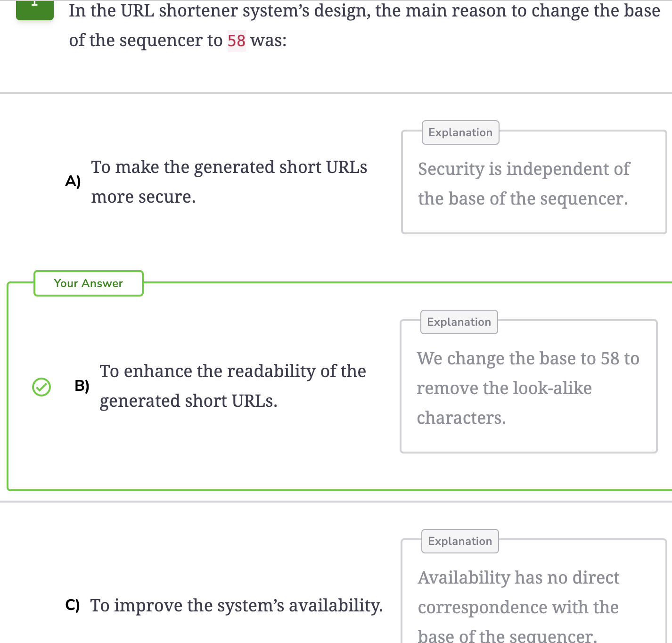The height and width of the screenshot is (643, 672).
Task: Click the 'Availability has no direct correspondence' explanation
Action: [x=518, y=593]
